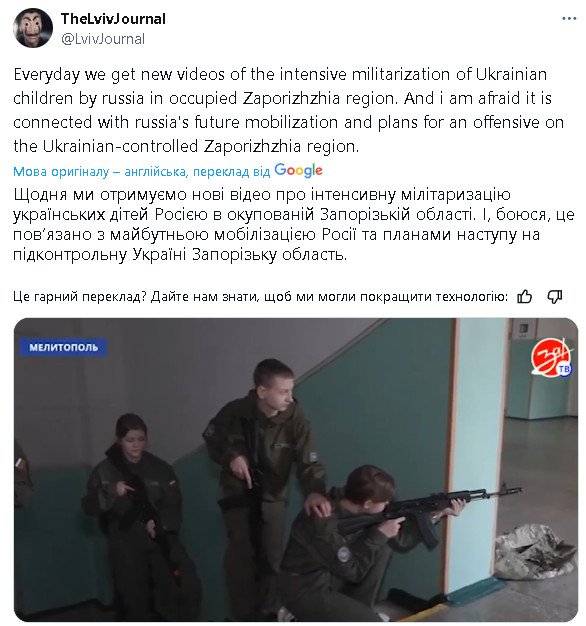The height and width of the screenshot is (626, 586).
Task: Select the English tweet text
Action: (x=288, y=110)
